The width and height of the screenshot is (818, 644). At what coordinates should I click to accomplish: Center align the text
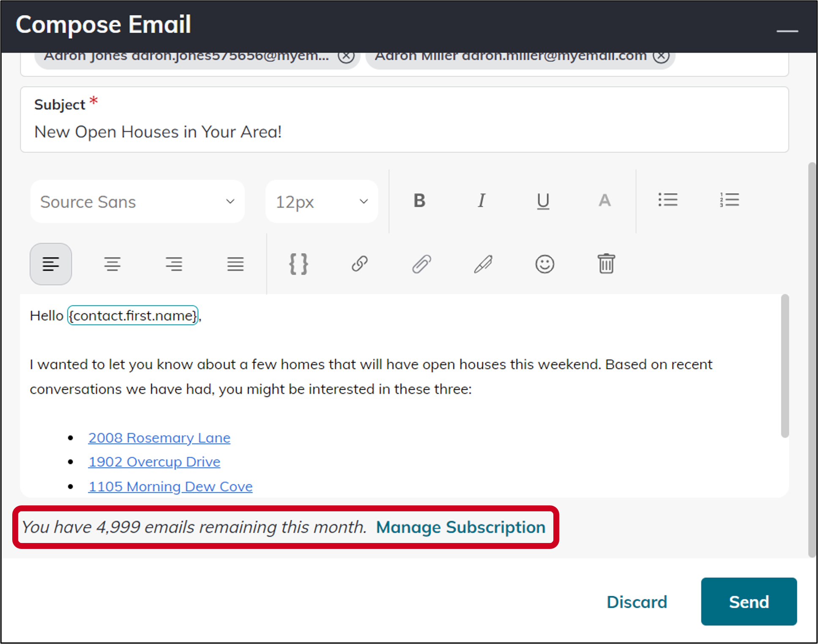click(112, 264)
